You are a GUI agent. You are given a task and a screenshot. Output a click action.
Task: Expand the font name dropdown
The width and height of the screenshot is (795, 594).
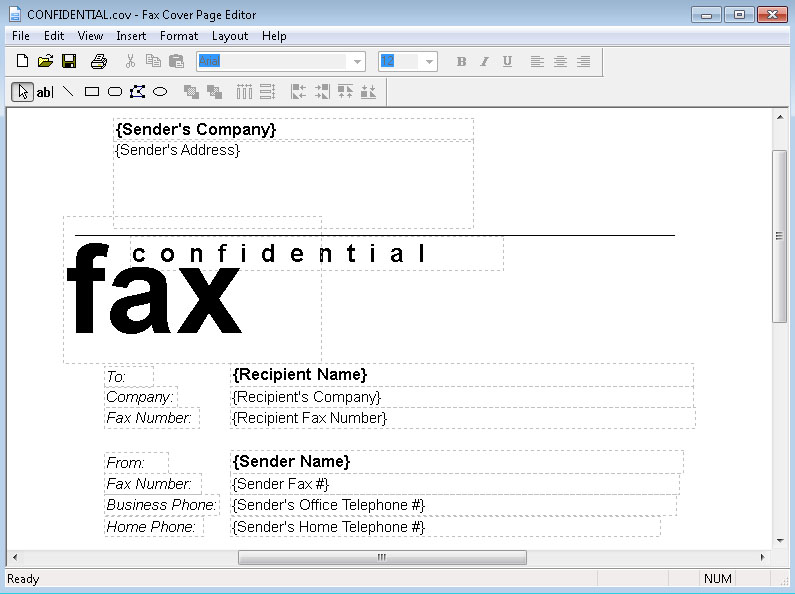357,62
